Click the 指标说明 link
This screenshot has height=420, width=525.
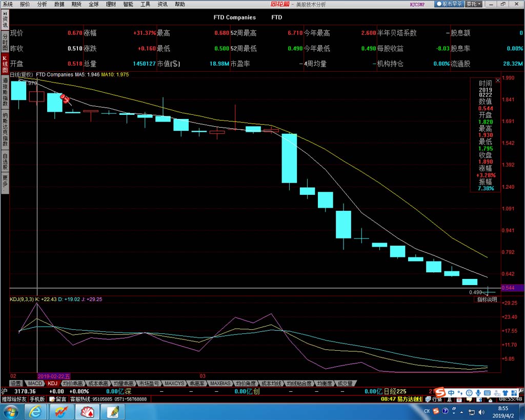[487, 299]
